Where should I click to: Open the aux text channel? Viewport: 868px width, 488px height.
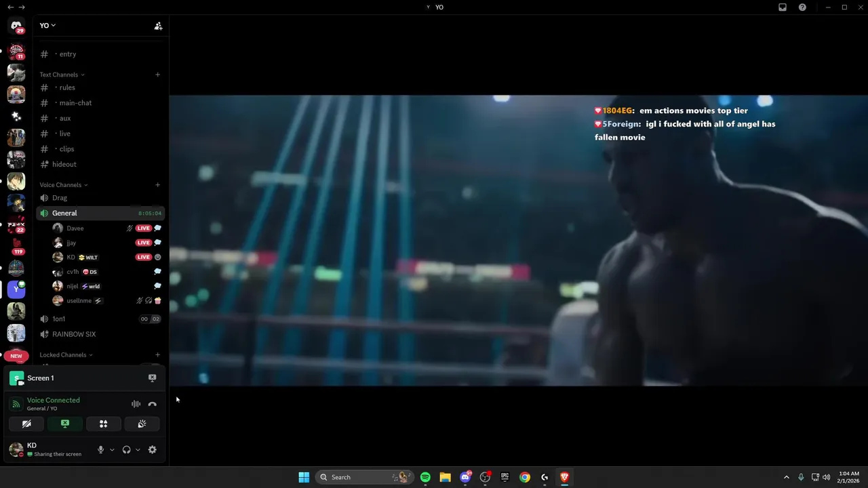[x=100, y=118]
